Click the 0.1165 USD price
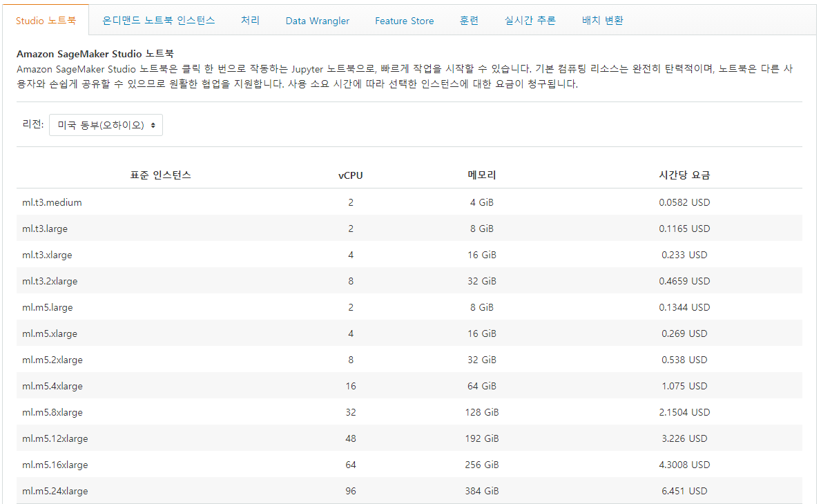This screenshot has height=504, width=821. (x=684, y=229)
